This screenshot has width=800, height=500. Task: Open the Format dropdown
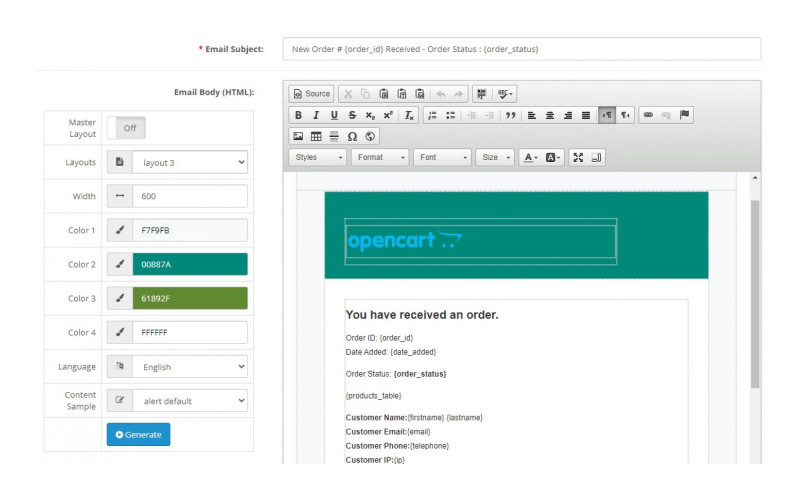coord(380,158)
